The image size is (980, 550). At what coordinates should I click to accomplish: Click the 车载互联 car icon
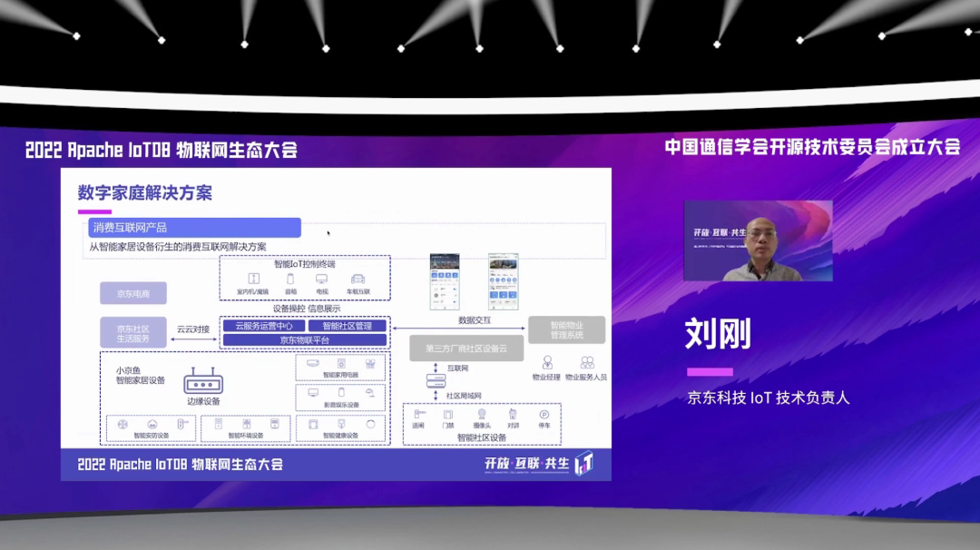coord(358,279)
